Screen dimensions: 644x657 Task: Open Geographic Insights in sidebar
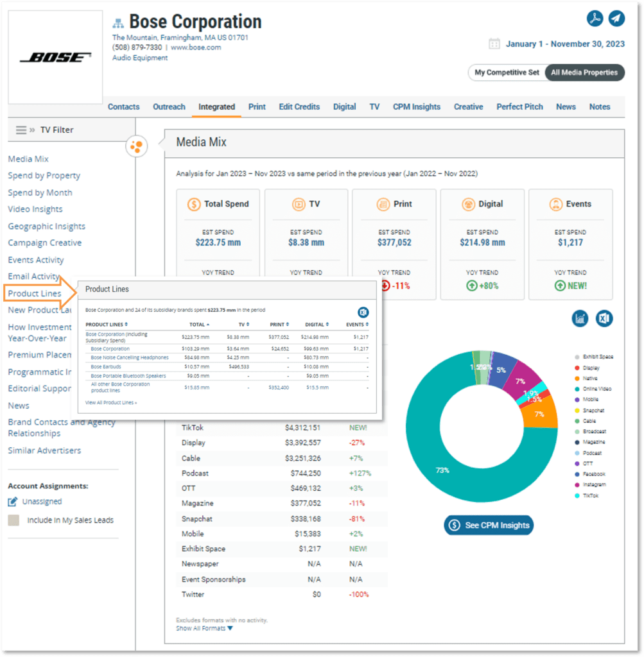coord(46,226)
